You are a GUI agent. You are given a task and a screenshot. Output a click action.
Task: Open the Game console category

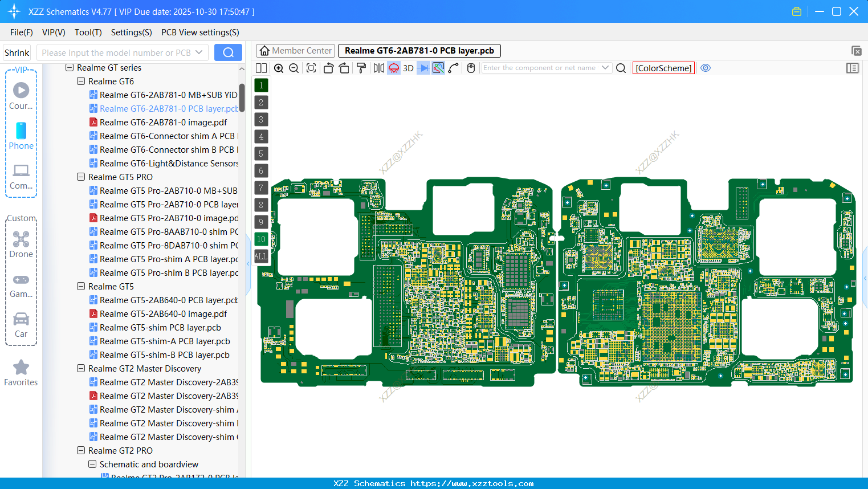pos(21,285)
